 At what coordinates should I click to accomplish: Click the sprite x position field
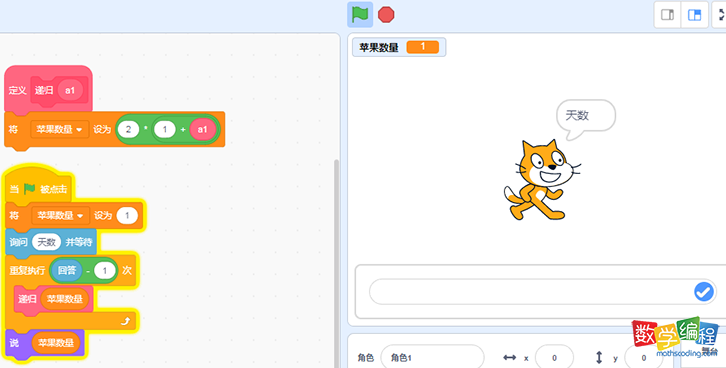(x=554, y=358)
